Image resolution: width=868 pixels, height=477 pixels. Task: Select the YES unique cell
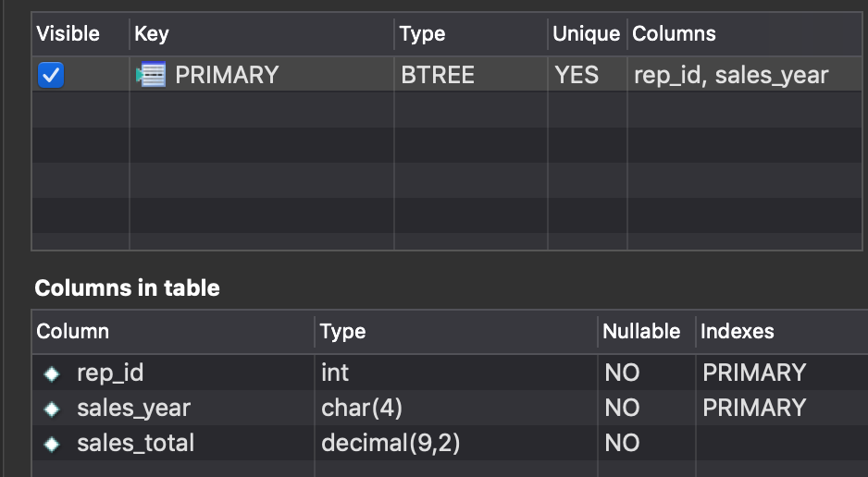point(577,75)
